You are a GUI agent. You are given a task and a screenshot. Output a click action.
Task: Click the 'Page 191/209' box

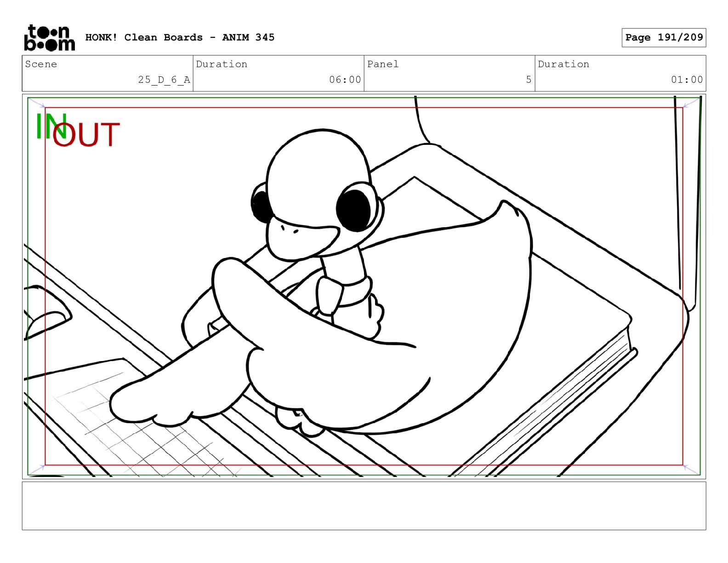point(664,38)
